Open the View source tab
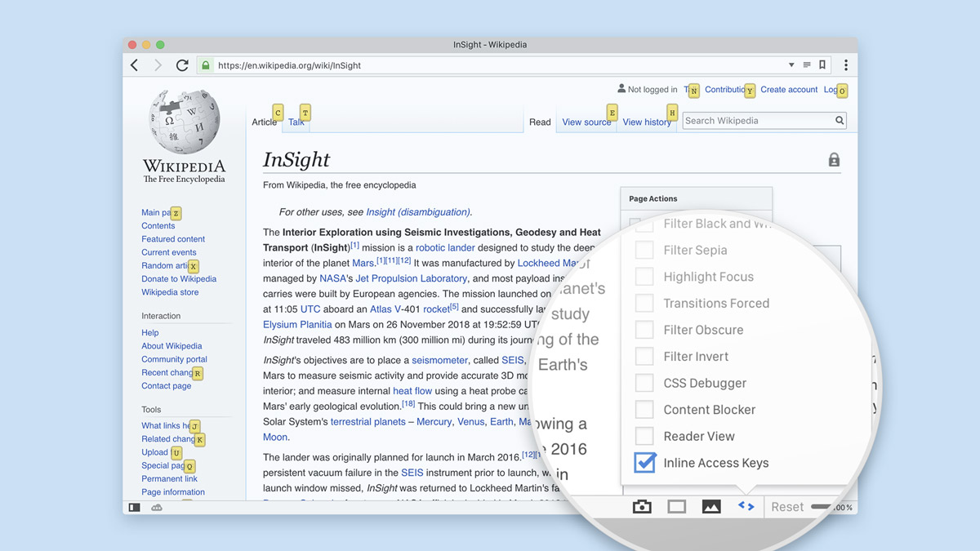The image size is (980, 551). pos(586,122)
